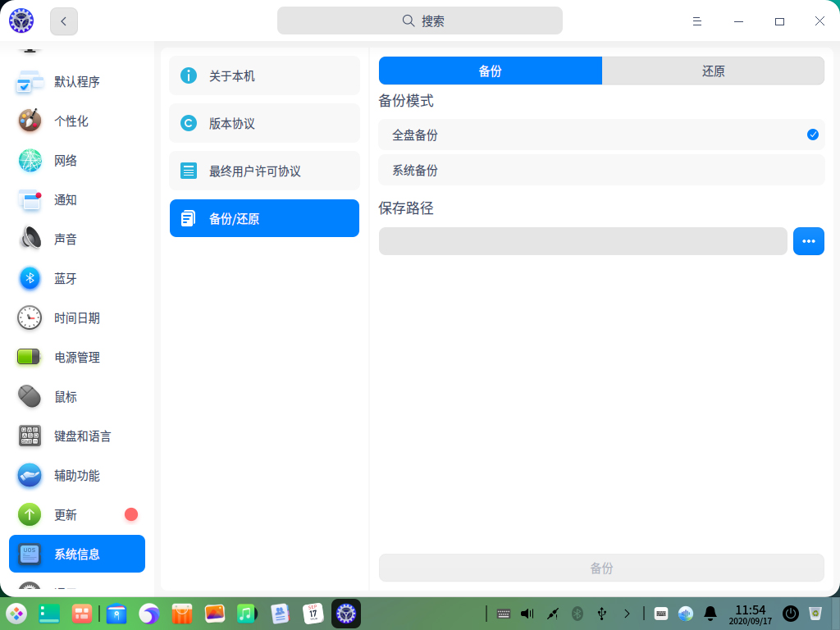
Task: Launch the music player from the dock
Action: pyautogui.click(x=248, y=613)
